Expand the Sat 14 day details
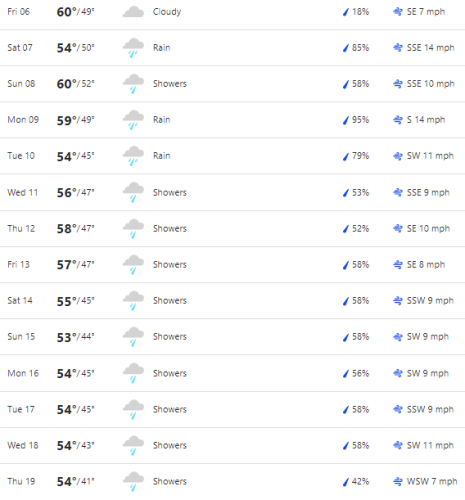This screenshot has height=500, width=465. 232,301
